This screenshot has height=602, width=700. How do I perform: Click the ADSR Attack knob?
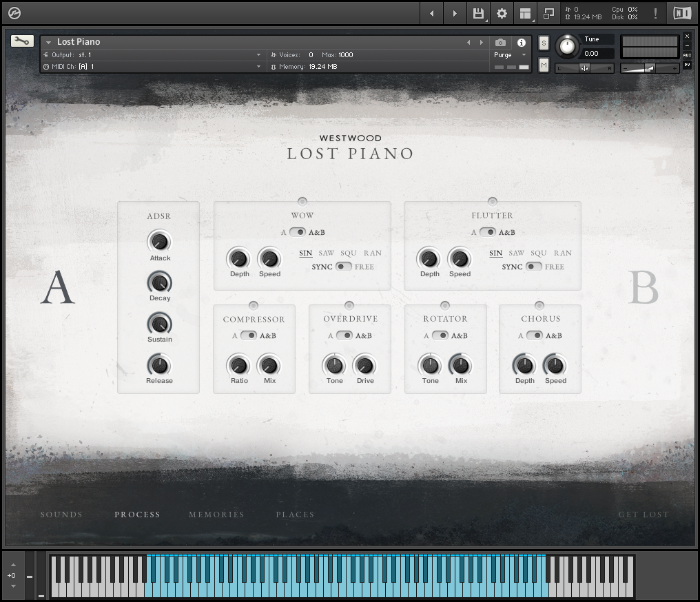tap(159, 242)
